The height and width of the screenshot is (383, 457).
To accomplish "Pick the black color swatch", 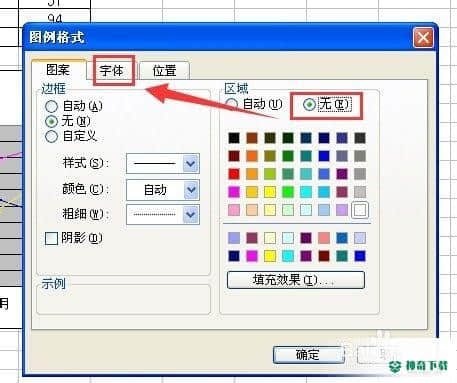I will (234, 138).
